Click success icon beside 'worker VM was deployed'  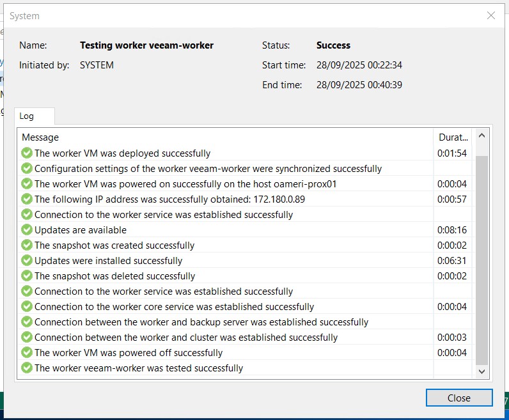pos(27,153)
